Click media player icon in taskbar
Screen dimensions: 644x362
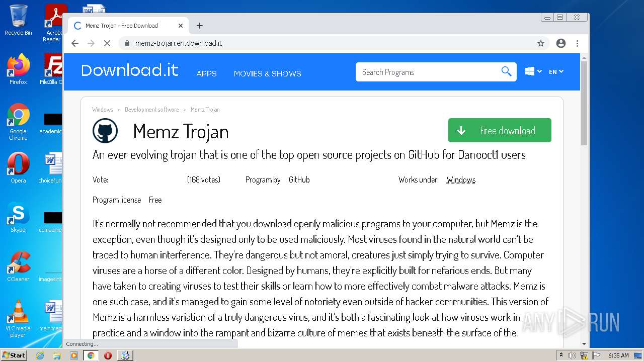(x=74, y=355)
